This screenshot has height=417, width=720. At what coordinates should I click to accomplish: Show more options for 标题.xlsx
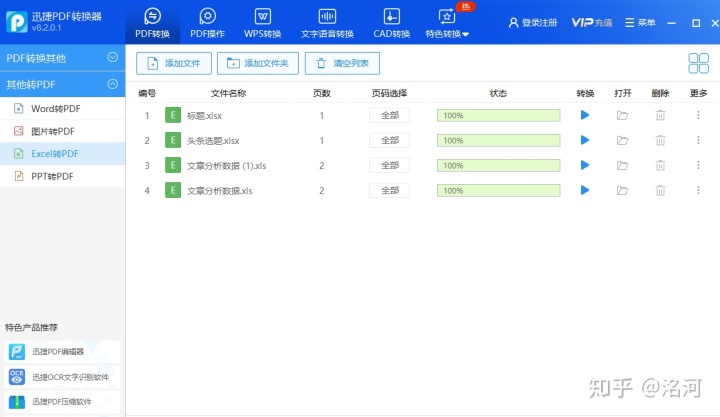698,115
